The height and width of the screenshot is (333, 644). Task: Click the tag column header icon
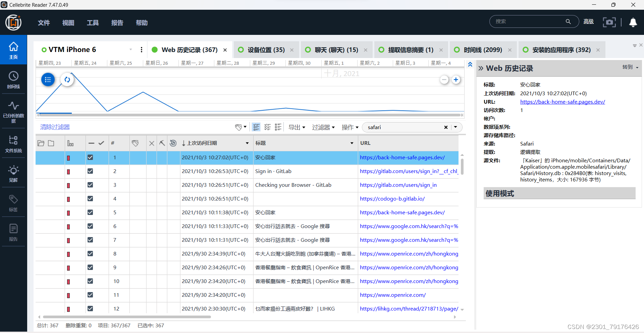point(135,143)
